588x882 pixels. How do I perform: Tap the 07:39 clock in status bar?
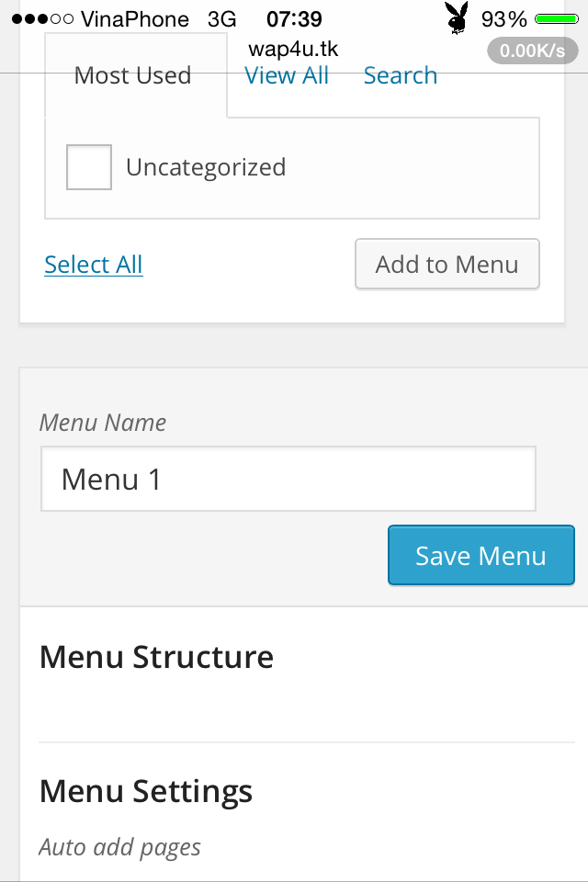(x=294, y=19)
